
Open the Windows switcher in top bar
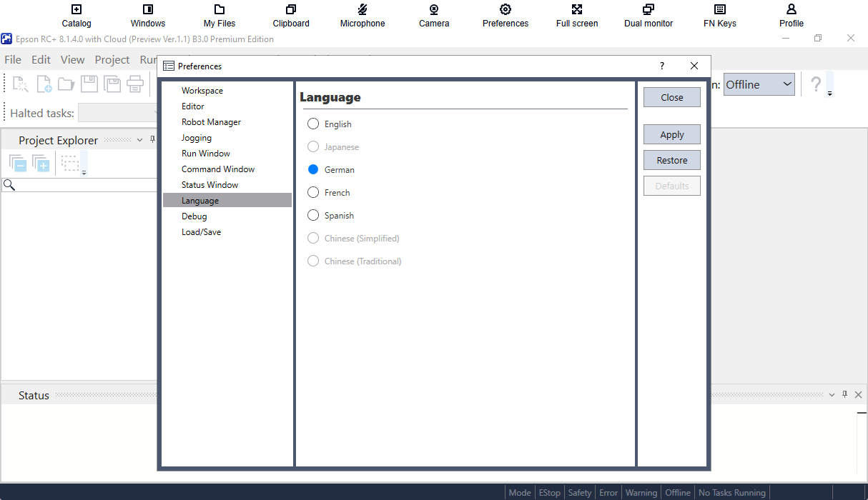click(x=148, y=16)
